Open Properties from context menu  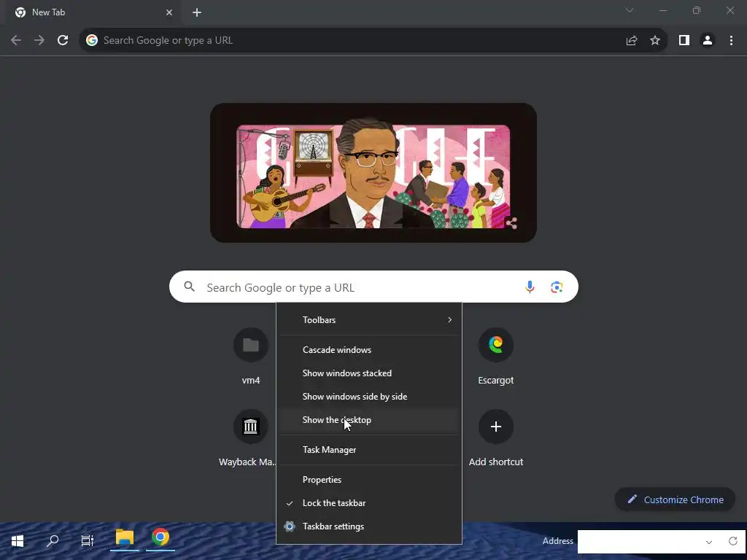click(x=368, y=480)
